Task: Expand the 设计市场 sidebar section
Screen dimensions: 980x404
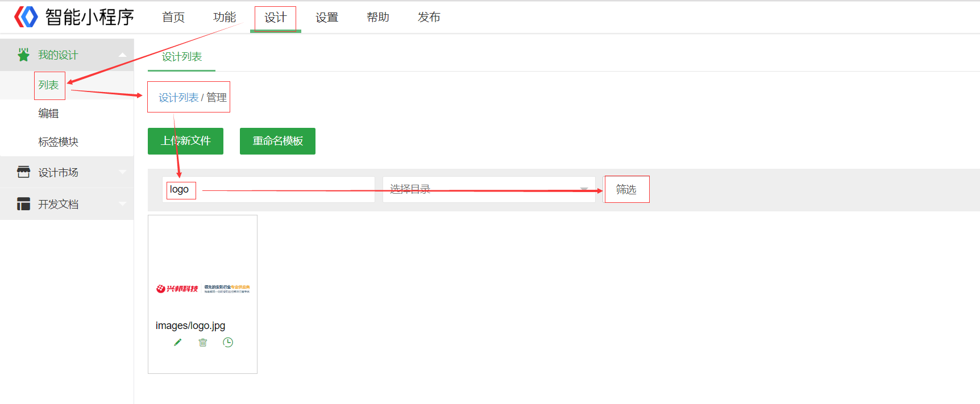Action: 122,172
